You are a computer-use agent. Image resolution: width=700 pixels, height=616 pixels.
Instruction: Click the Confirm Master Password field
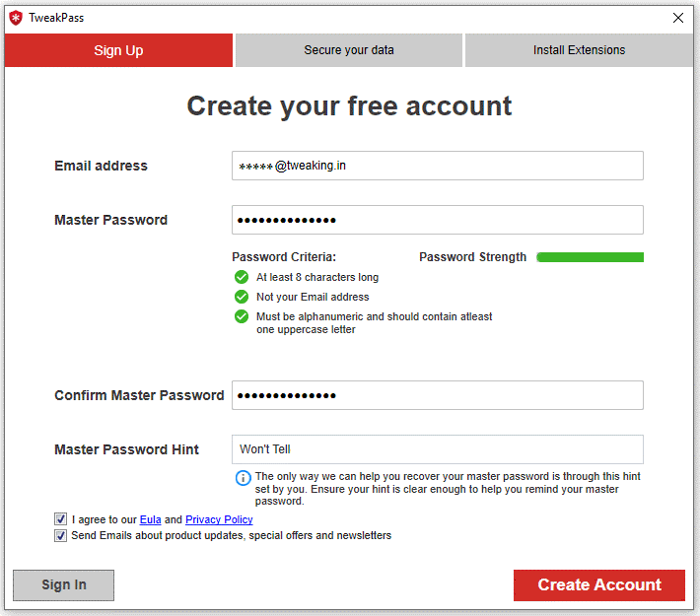(438, 395)
